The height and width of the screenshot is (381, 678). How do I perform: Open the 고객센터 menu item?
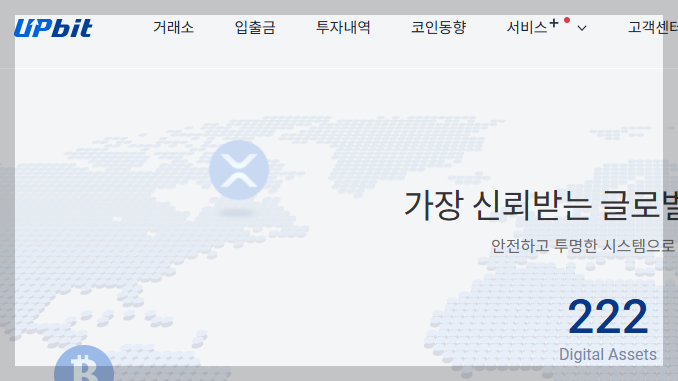point(653,28)
